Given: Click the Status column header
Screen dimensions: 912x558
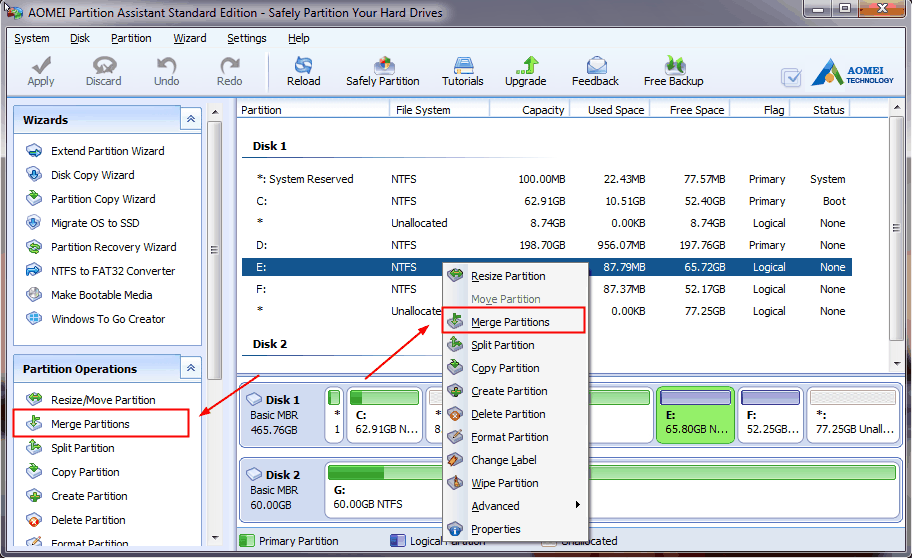Looking at the screenshot, I should coord(820,109).
